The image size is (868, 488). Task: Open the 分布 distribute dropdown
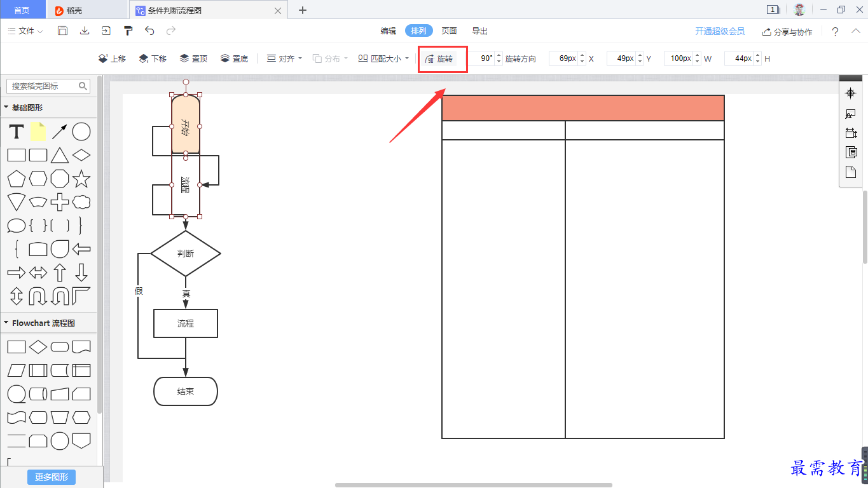click(x=330, y=58)
